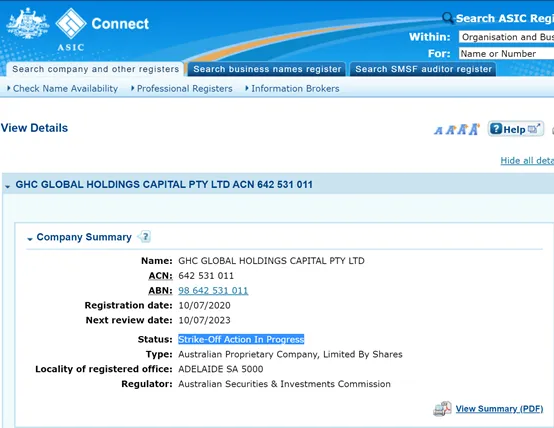Select Search company and other registers tab
Viewport: 554px width, 428px height.
click(x=95, y=69)
